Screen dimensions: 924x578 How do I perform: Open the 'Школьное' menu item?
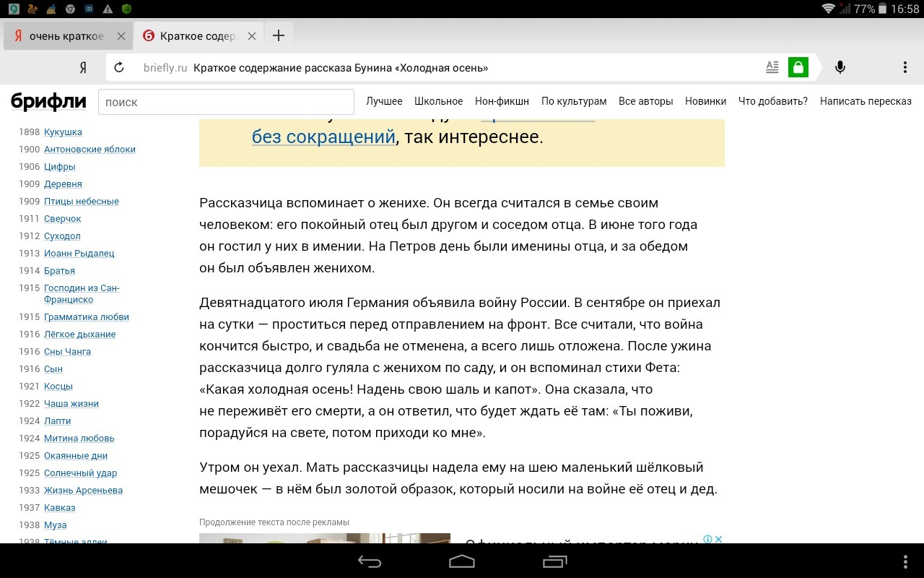click(x=438, y=101)
